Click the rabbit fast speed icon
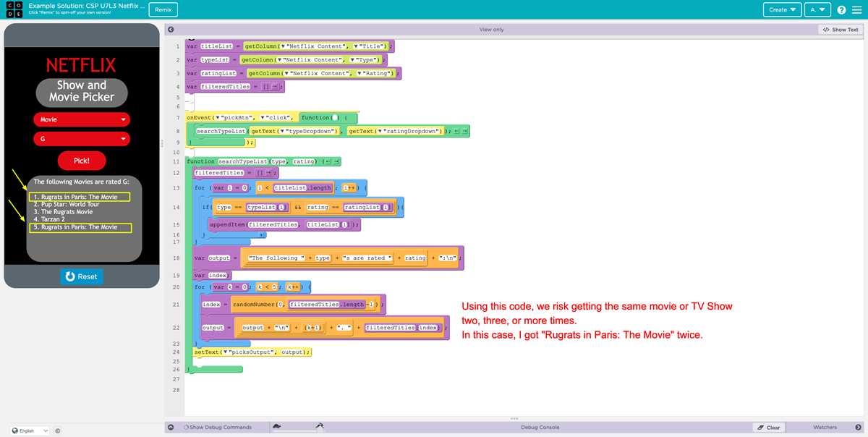The width and height of the screenshot is (868, 437). [319, 426]
